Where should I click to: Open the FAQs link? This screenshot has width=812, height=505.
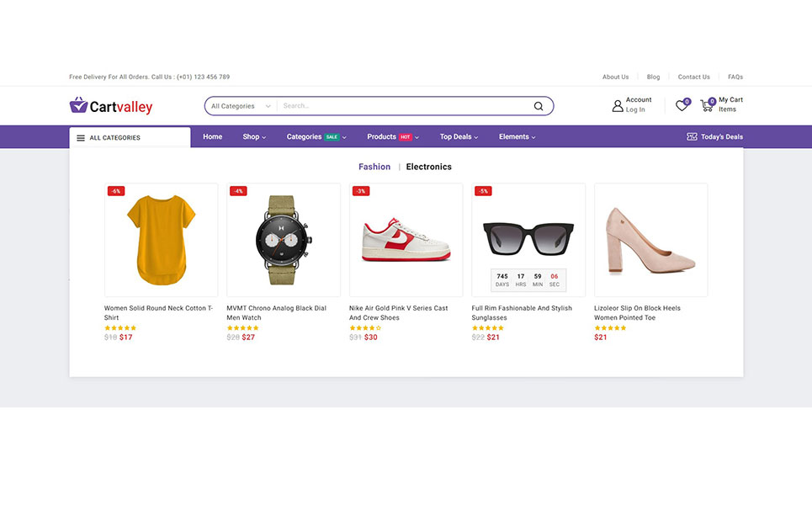click(735, 77)
